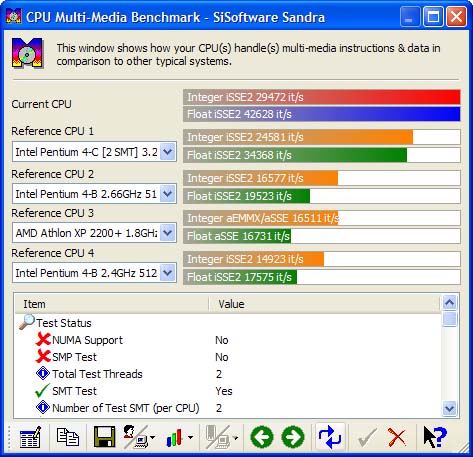Open Reference CPU 3 Athlon XP dropdown
Viewport: 473px width, 457px height.
168,233
